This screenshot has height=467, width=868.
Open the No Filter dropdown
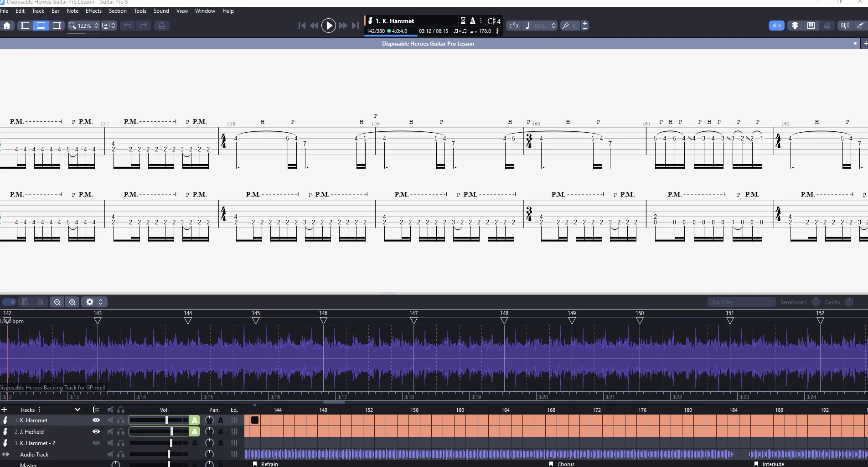[x=741, y=302]
